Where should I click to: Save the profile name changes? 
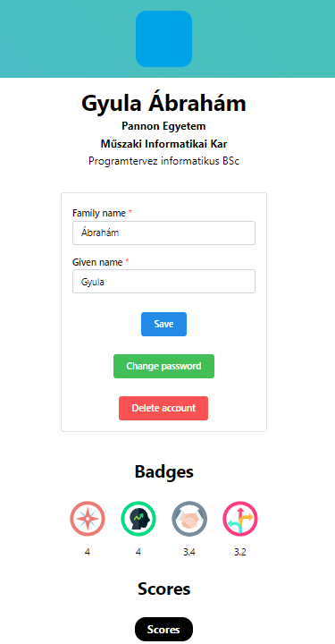pyautogui.click(x=164, y=324)
